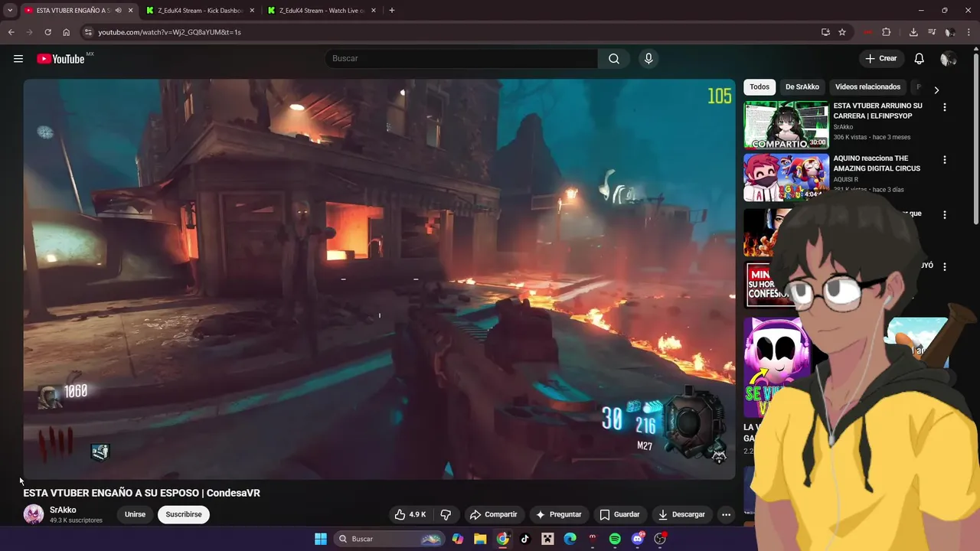This screenshot has width=980, height=551.
Task: Open the 'ESTA VTUBER ARRUINO SU CARRERA' title
Action: [877, 111]
